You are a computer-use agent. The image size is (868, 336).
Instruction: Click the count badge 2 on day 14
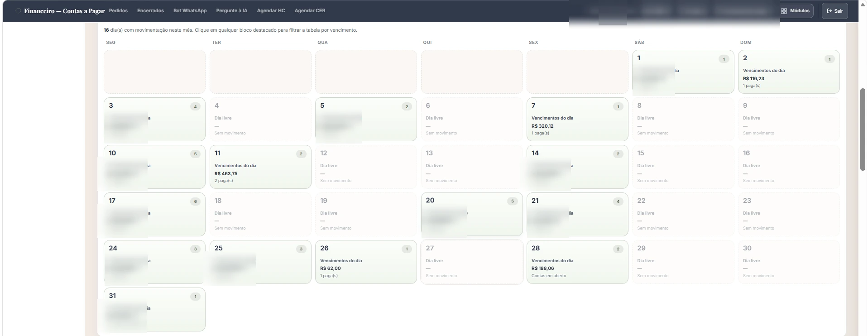coord(618,154)
